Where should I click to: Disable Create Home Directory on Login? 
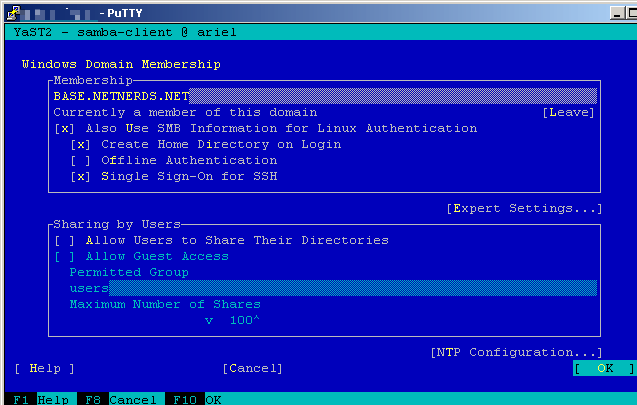coord(79,144)
